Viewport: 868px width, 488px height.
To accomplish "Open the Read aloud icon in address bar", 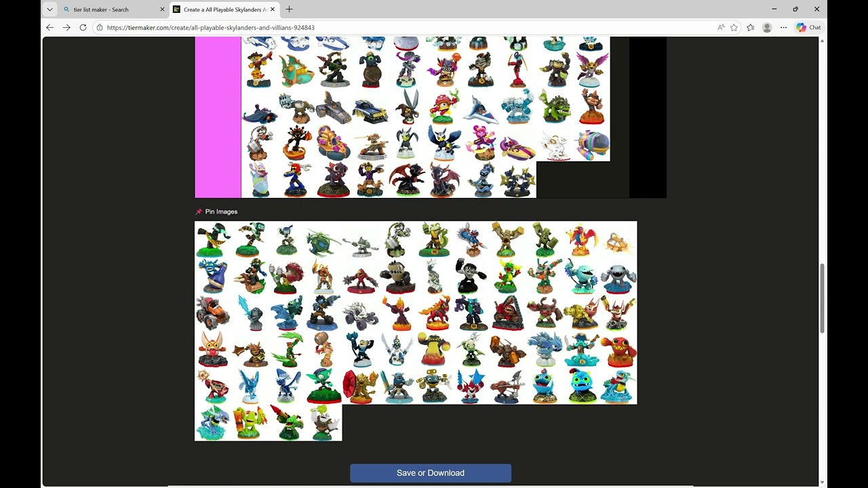I will tap(721, 28).
